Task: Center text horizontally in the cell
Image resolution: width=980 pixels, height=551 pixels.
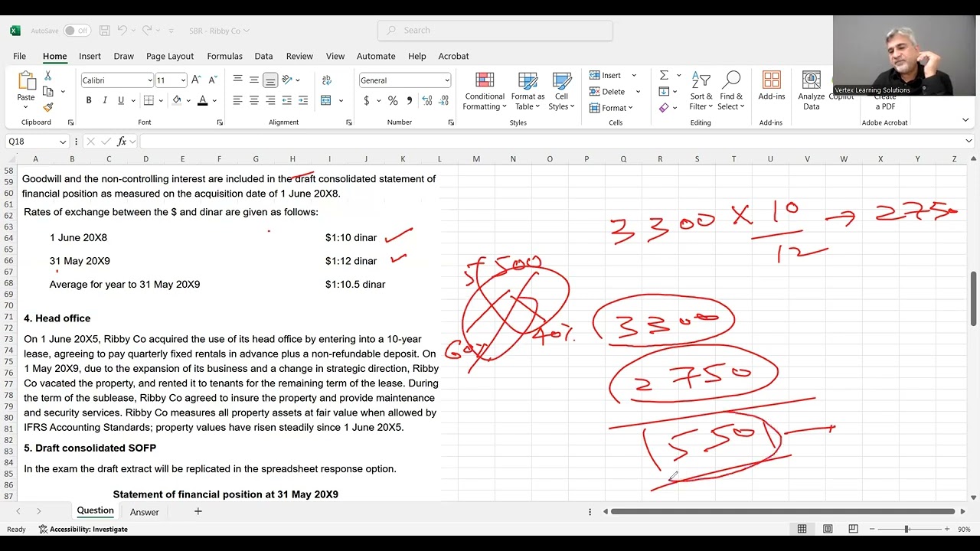Action: pyautogui.click(x=254, y=100)
